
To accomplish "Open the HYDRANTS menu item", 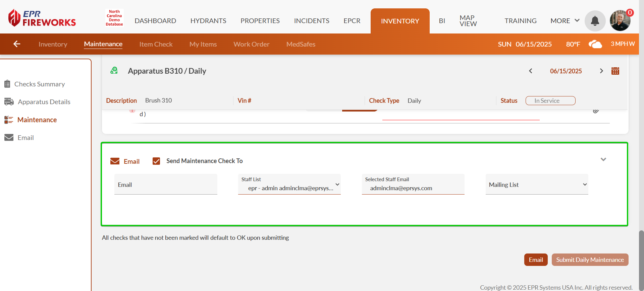I will click(208, 21).
